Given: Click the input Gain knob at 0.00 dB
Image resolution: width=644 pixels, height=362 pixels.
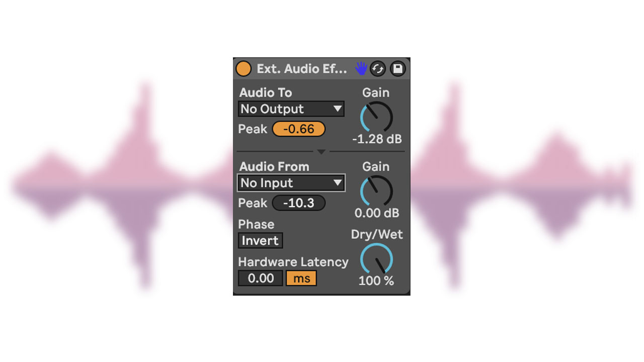Looking at the screenshot, I should 376,191.
